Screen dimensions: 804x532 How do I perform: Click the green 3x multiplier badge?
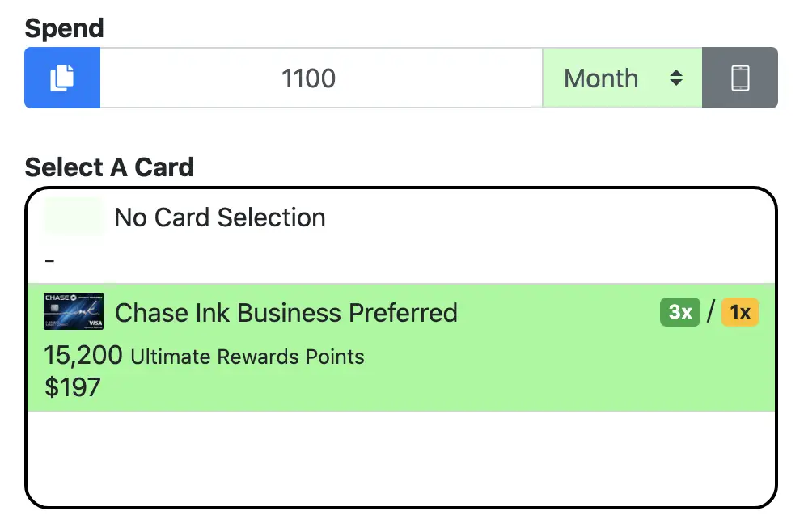click(680, 311)
